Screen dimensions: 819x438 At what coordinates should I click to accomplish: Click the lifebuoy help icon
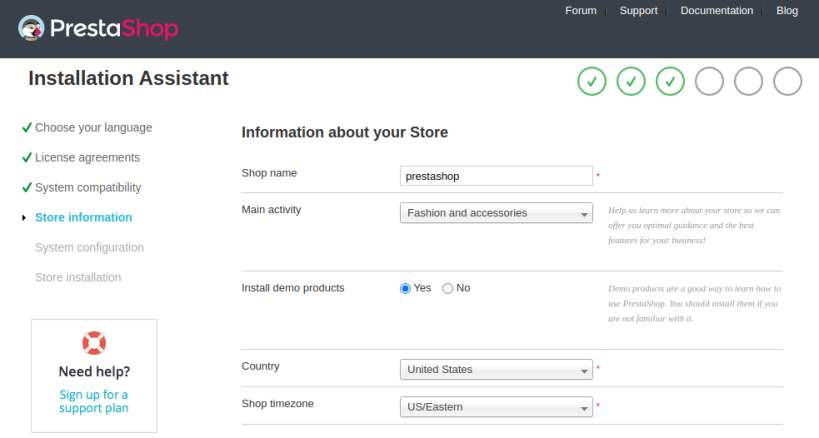pyautogui.click(x=94, y=343)
